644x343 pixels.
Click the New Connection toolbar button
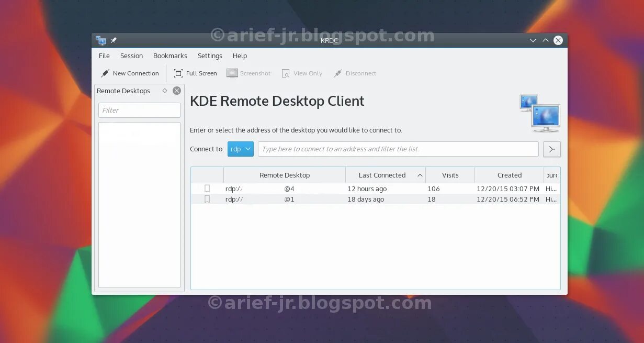point(130,73)
